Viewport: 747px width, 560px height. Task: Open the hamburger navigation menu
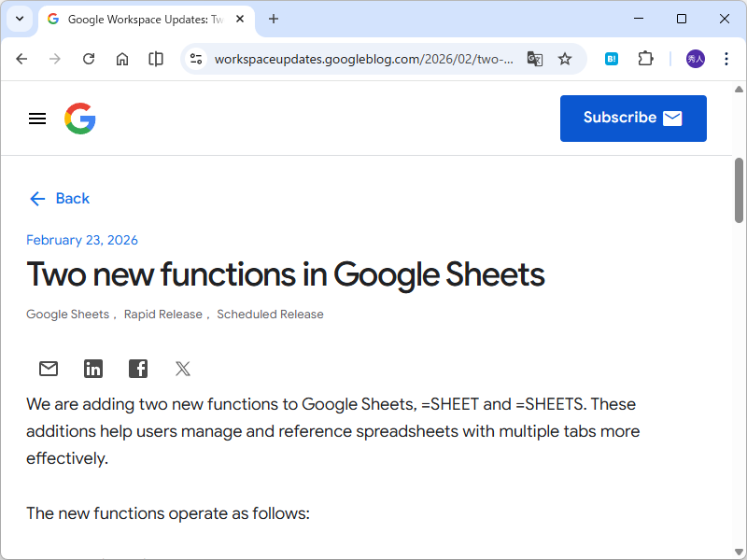[x=37, y=119]
